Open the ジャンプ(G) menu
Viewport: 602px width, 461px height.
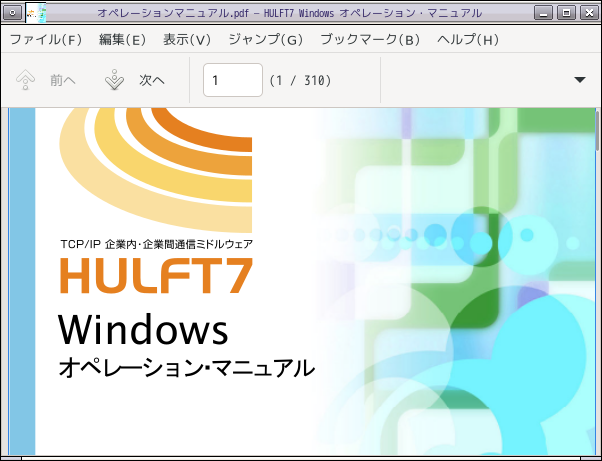point(265,40)
